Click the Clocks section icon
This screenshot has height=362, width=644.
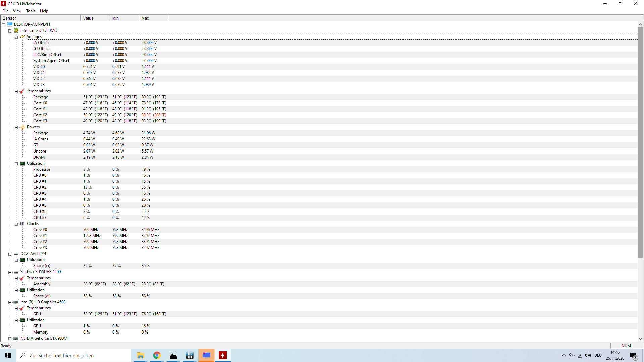22,224
